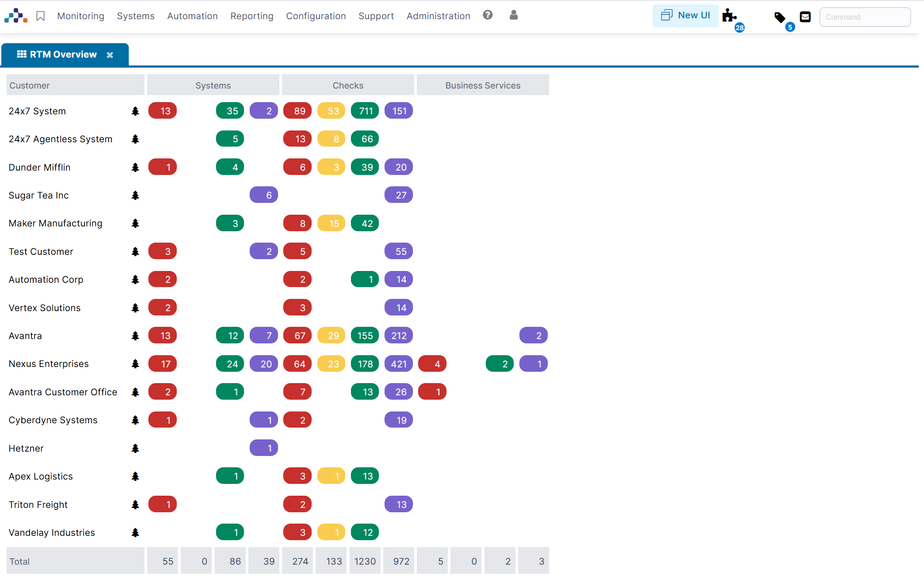Switch to the New UI
The image size is (924, 586).
(x=686, y=16)
